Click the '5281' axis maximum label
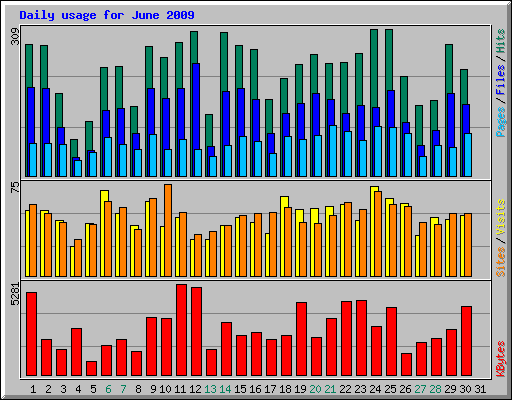Image resolution: width=512 pixels, height=400 pixels. pyautogui.click(x=15, y=294)
